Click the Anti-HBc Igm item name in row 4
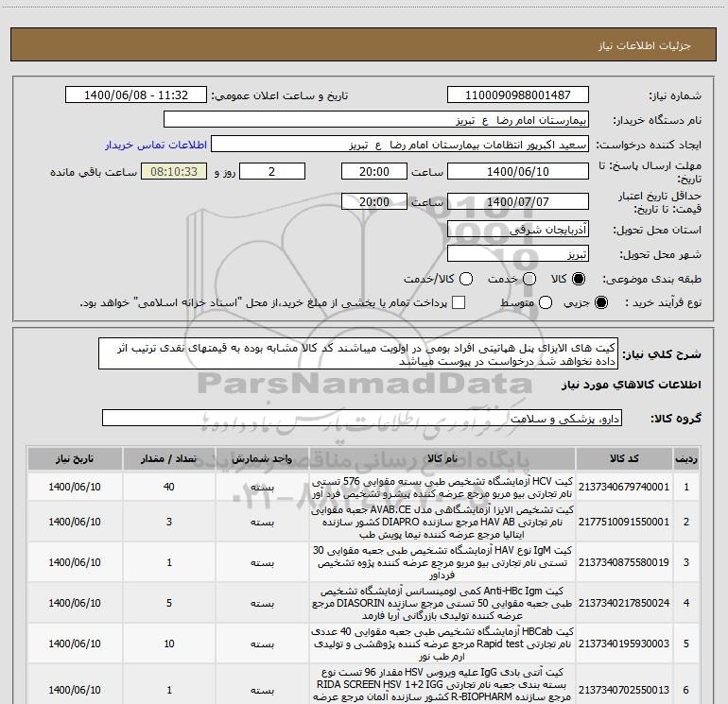The width and height of the screenshot is (728, 704). click(x=442, y=603)
